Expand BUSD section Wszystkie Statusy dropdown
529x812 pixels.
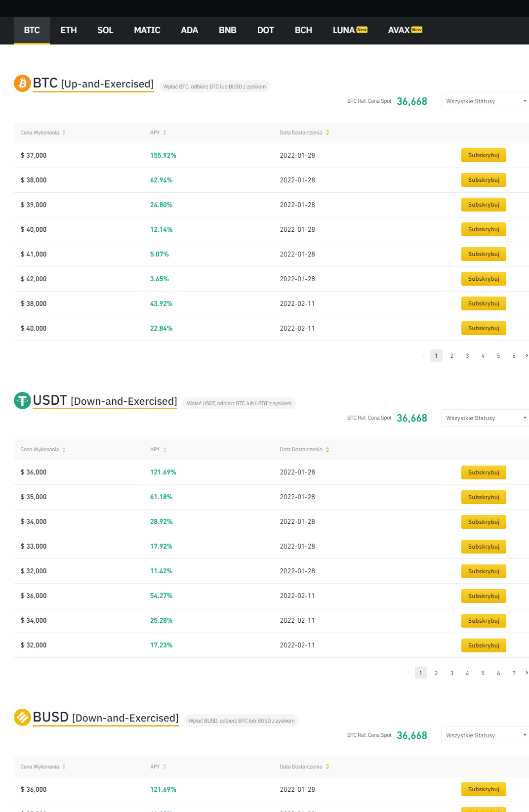click(486, 735)
